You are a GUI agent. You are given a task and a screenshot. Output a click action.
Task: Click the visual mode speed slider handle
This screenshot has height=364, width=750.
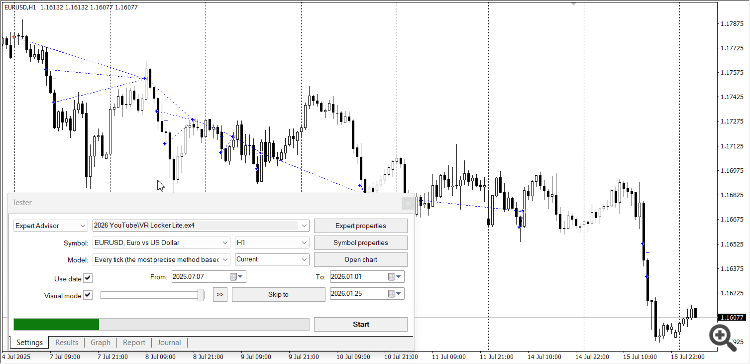(202, 295)
